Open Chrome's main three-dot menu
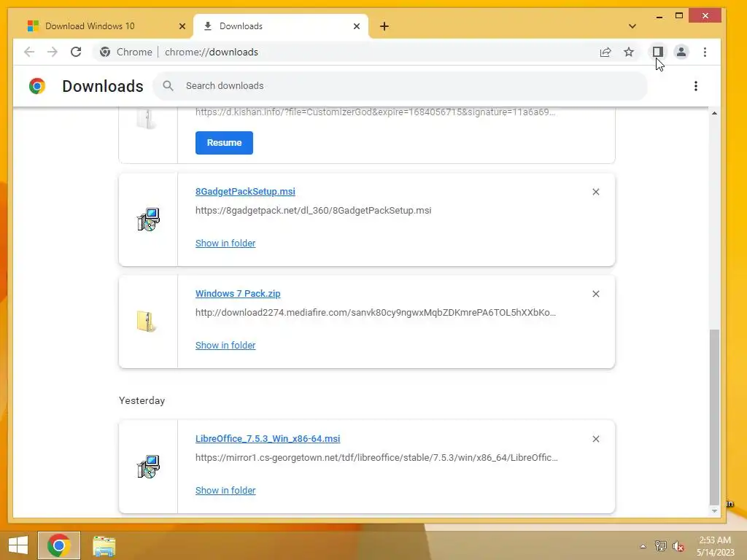Image resolution: width=747 pixels, height=560 pixels. [705, 52]
